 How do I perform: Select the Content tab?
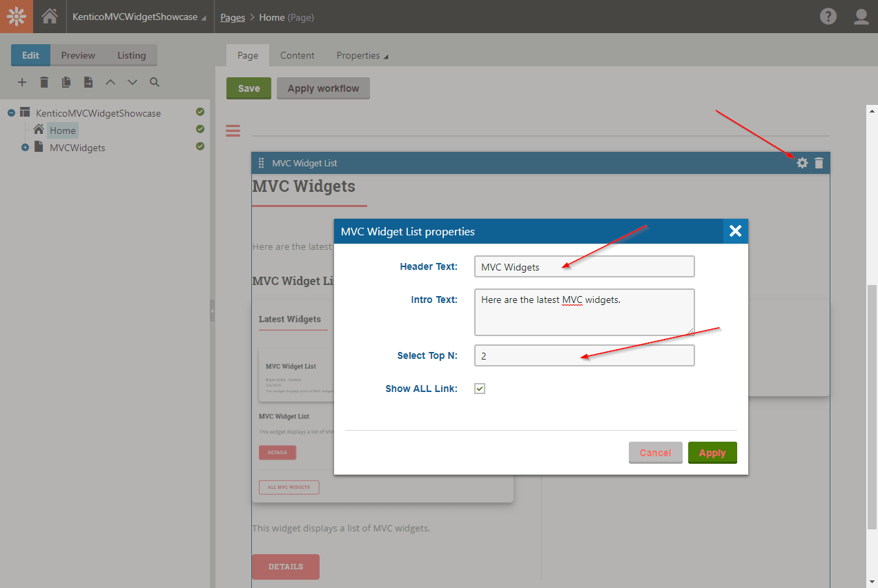pos(297,55)
